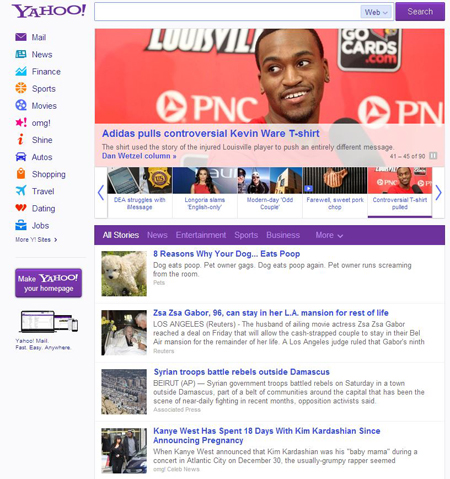Image resolution: width=450 pixels, height=479 pixels.
Task: Click the purple Search button
Action: coord(420,12)
